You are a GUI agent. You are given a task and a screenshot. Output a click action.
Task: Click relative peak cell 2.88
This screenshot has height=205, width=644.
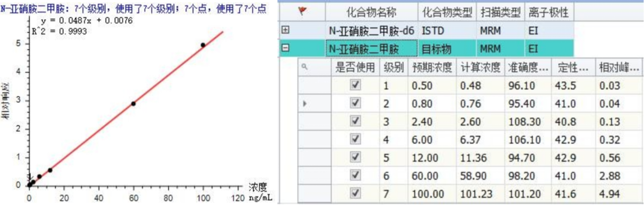coord(619,176)
